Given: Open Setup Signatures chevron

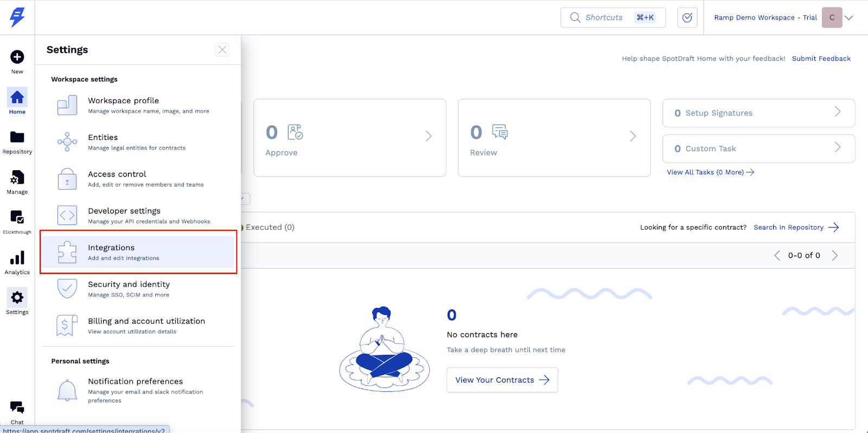Looking at the screenshot, I should (x=838, y=112).
